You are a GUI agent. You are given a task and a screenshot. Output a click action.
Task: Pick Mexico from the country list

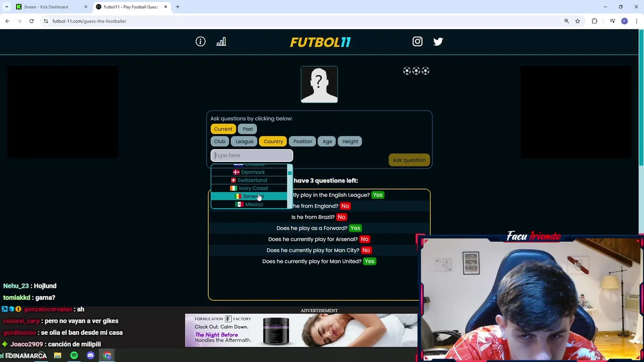[249, 204]
